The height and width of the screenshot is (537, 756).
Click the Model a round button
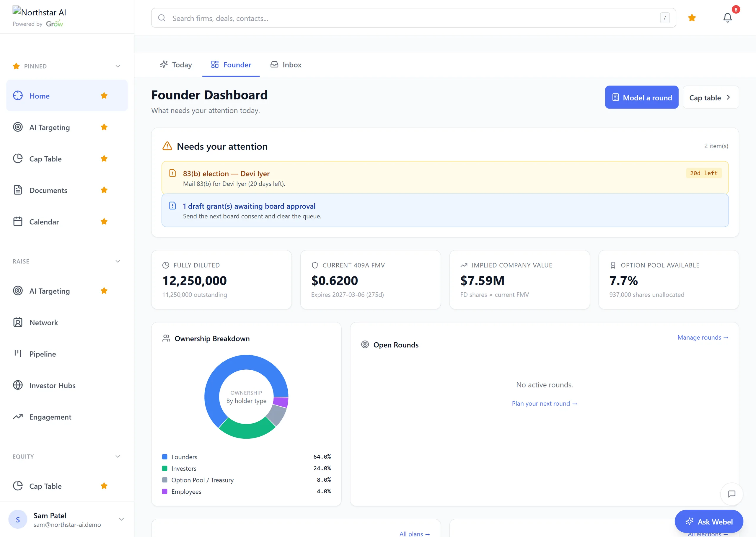[x=641, y=98]
